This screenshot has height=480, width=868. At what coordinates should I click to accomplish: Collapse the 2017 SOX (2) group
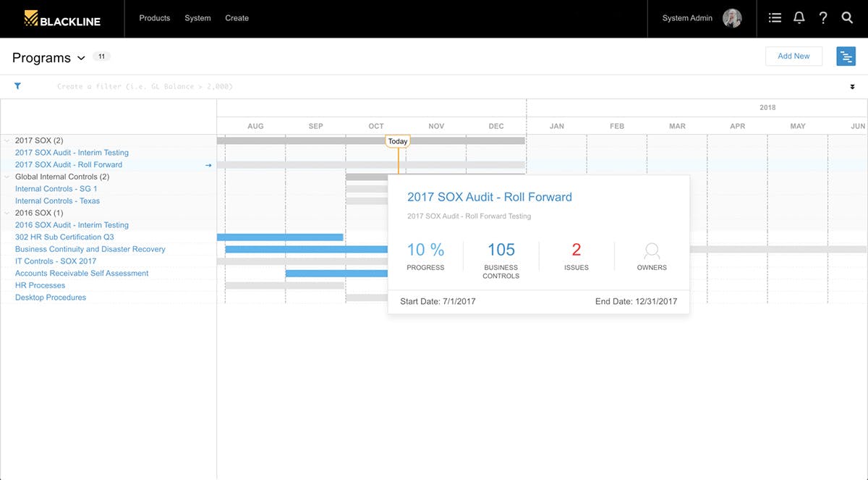(7, 140)
